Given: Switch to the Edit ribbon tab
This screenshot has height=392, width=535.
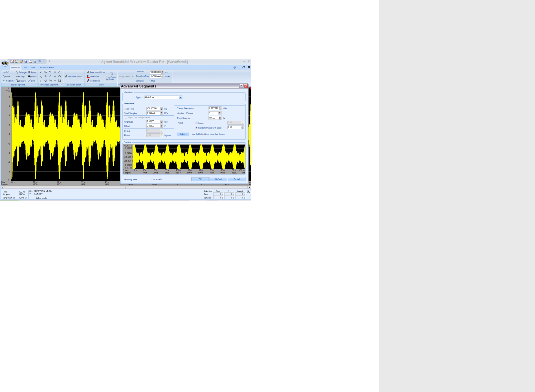Looking at the screenshot, I should (x=25, y=68).
